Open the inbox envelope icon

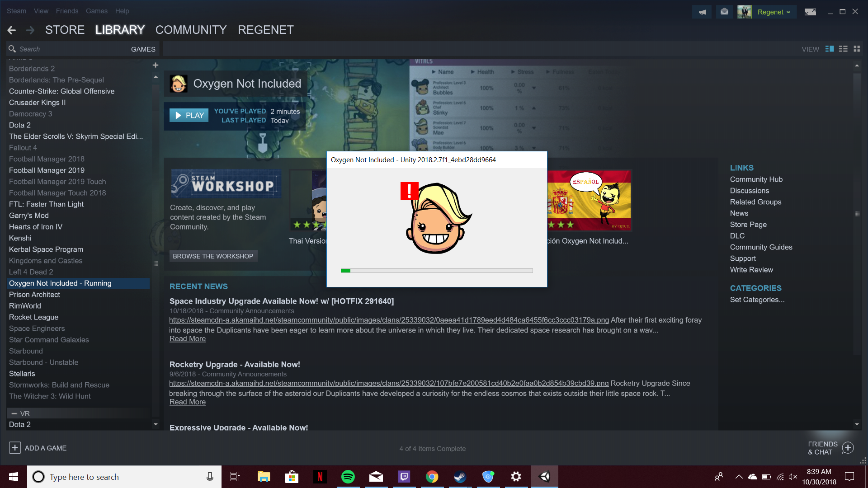click(x=724, y=12)
